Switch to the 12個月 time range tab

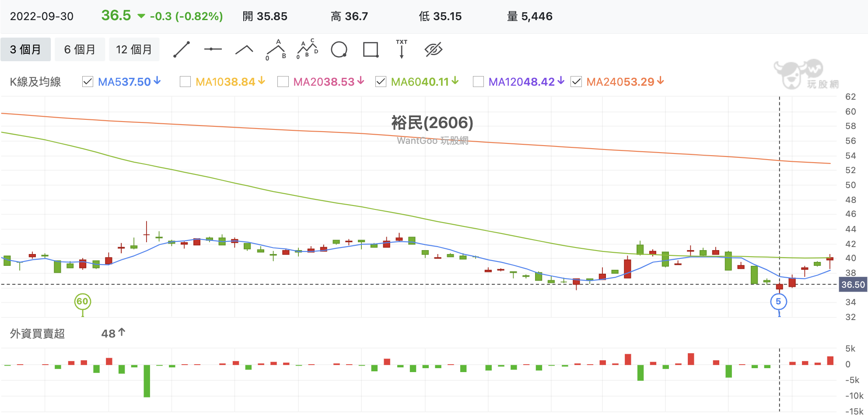(x=134, y=49)
